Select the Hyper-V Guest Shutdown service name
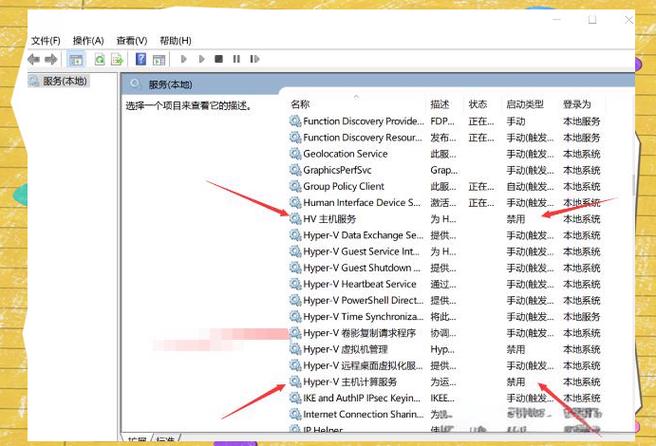The height and width of the screenshot is (446, 656). coord(361,268)
